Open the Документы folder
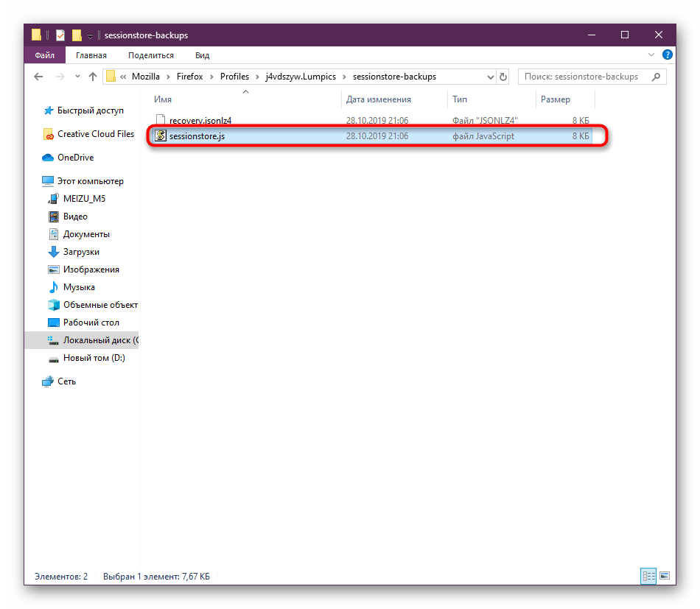Viewport: 700px width, 609px height. [86, 234]
